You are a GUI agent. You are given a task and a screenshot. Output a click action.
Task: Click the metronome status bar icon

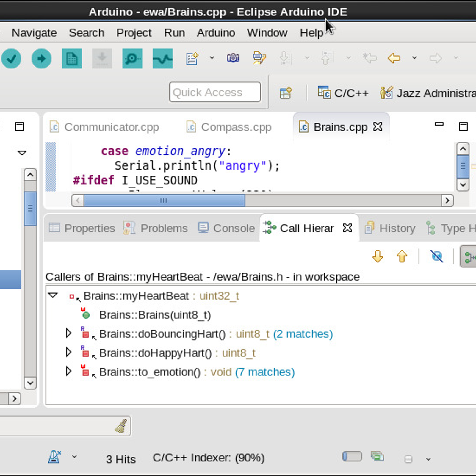[x=54, y=457]
